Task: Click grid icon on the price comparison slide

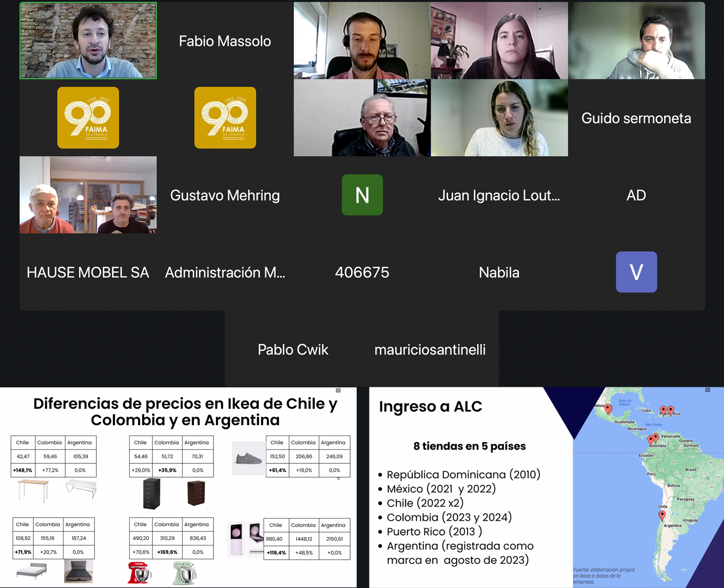Action: [x=338, y=391]
